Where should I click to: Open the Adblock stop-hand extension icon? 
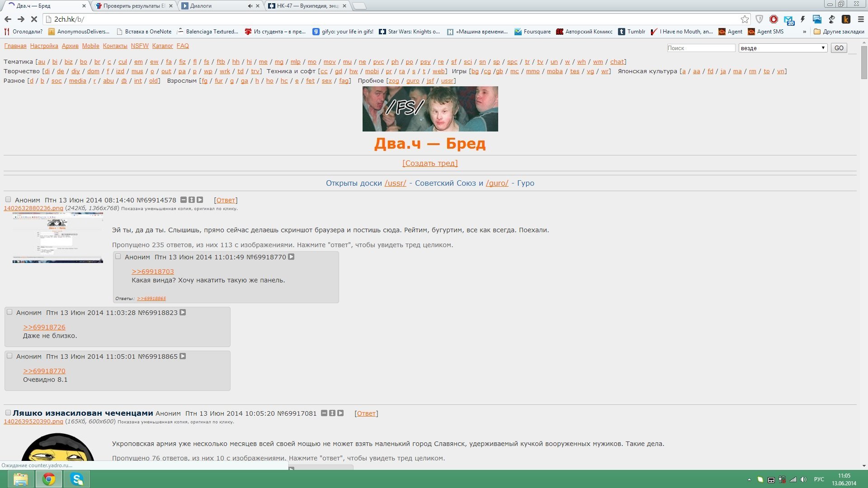point(774,19)
